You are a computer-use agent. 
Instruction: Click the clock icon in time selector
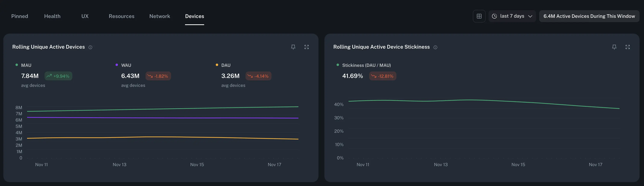click(494, 16)
